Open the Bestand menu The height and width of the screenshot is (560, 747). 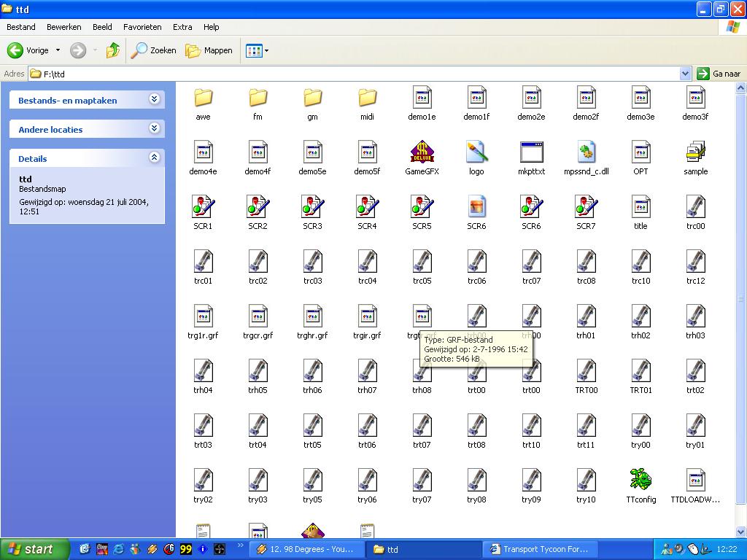pos(21,27)
